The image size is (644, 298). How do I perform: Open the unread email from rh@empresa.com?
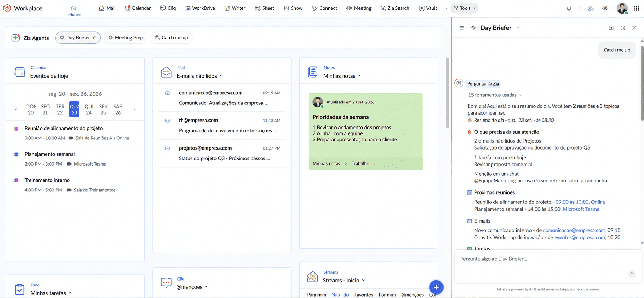222,125
